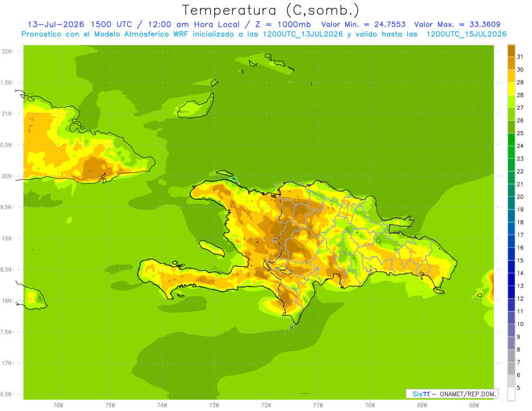
Task: Click legend value 28
Action: pyautogui.click(x=520, y=95)
